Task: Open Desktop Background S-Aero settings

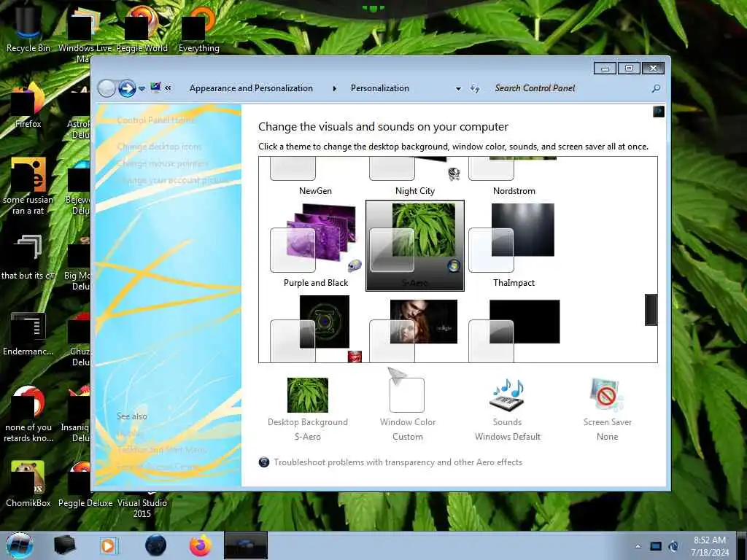Action: tap(308, 410)
